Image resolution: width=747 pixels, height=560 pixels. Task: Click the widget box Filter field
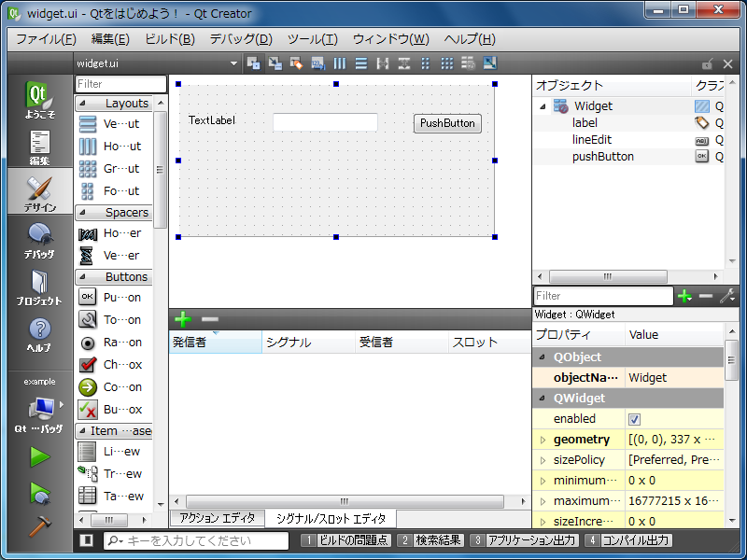pos(120,84)
